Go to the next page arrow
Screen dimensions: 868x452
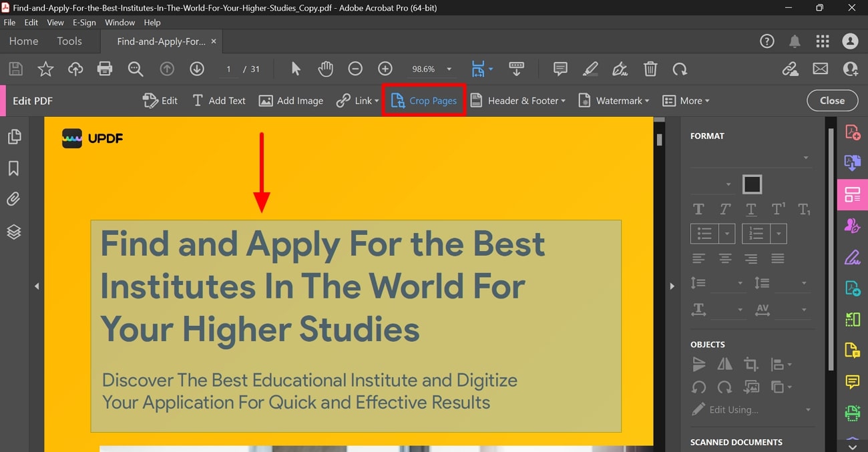click(x=197, y=69)
